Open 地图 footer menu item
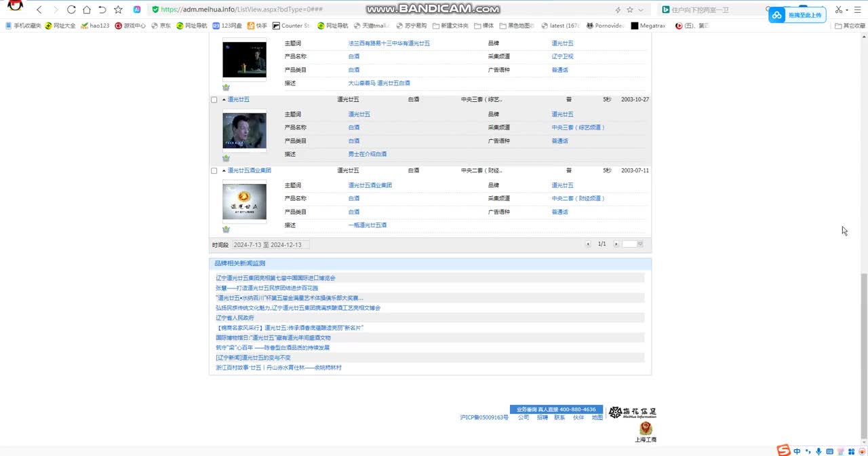 pyautogui.click(x=597, y=418)
